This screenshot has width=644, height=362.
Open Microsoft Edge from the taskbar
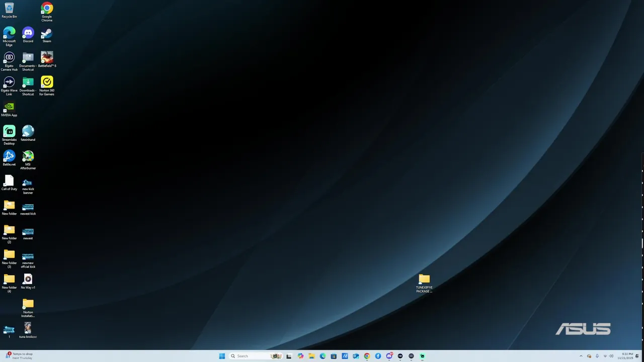coord(323,356)
